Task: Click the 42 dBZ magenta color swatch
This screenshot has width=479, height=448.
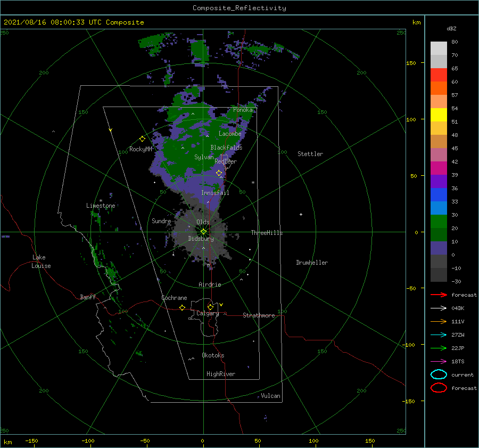Action: (x=439, y=168)
